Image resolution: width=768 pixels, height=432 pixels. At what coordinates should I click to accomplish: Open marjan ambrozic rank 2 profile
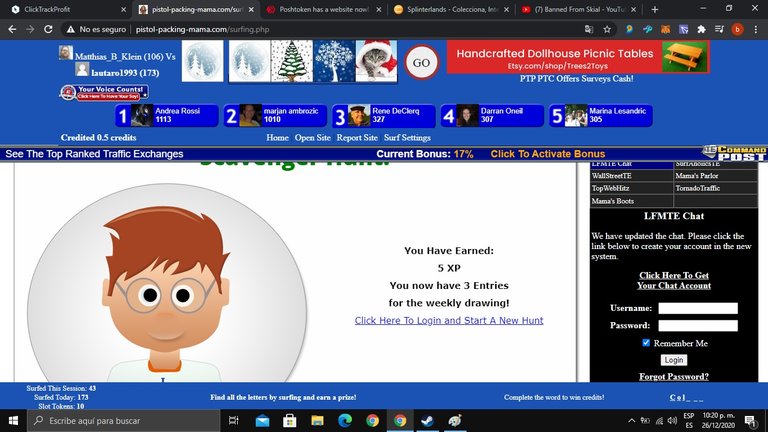coord(275,116)
